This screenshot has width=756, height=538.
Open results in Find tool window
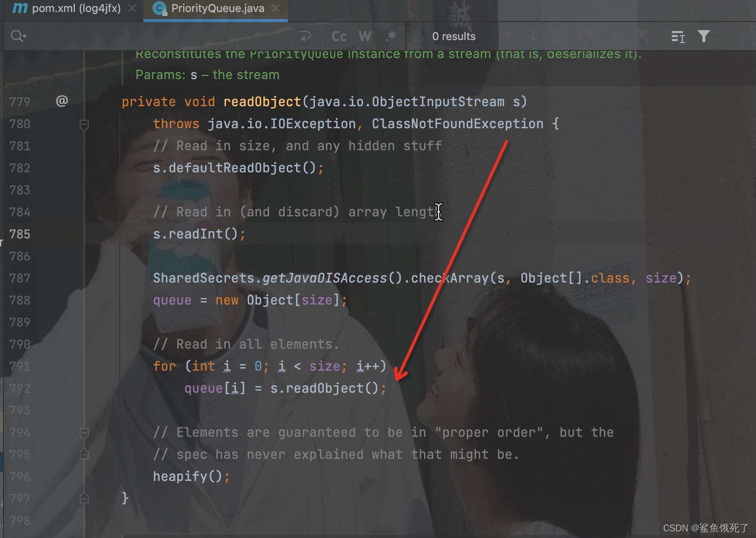(x=559, y=36)
